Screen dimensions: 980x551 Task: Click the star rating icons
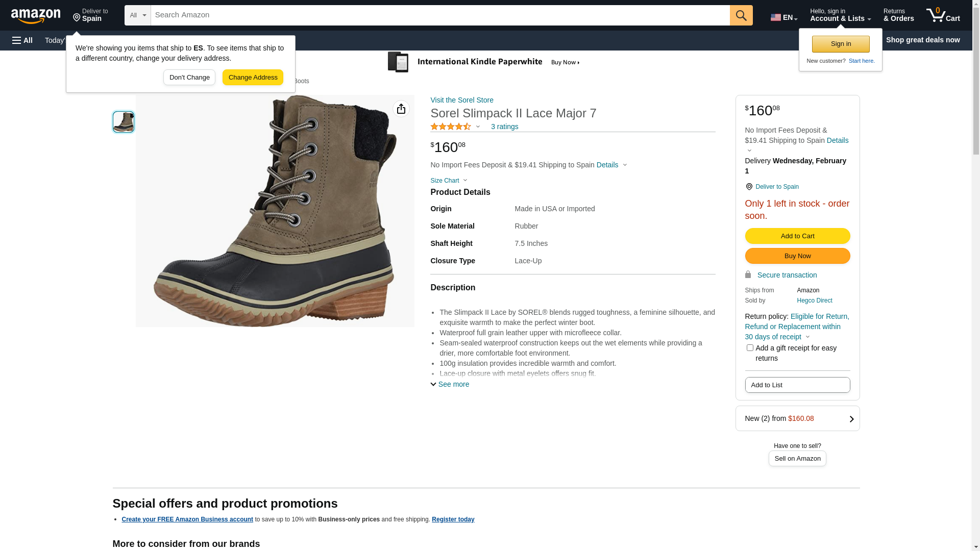451,127
